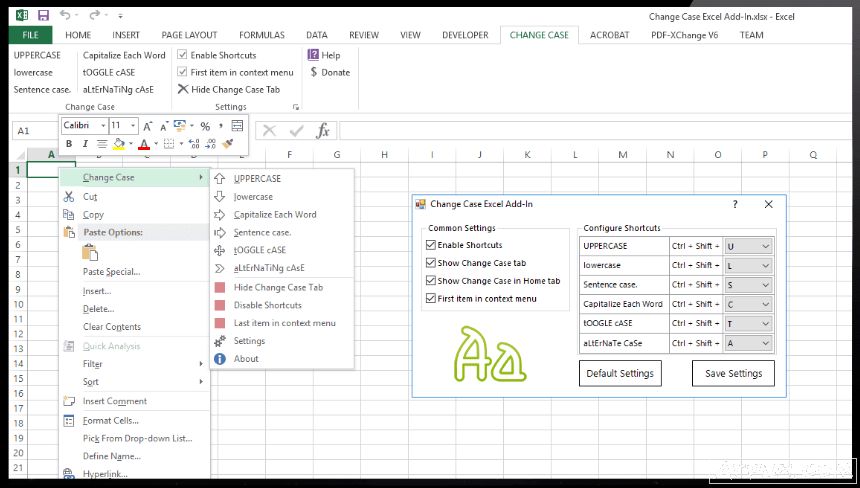Click the About info icon in submenu
860x488 pixels.
220,359
